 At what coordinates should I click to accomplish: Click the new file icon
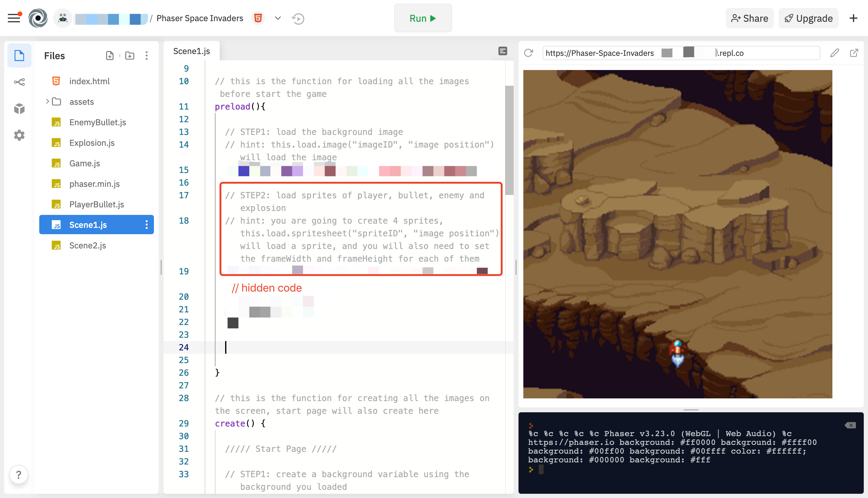pos(110,56)
